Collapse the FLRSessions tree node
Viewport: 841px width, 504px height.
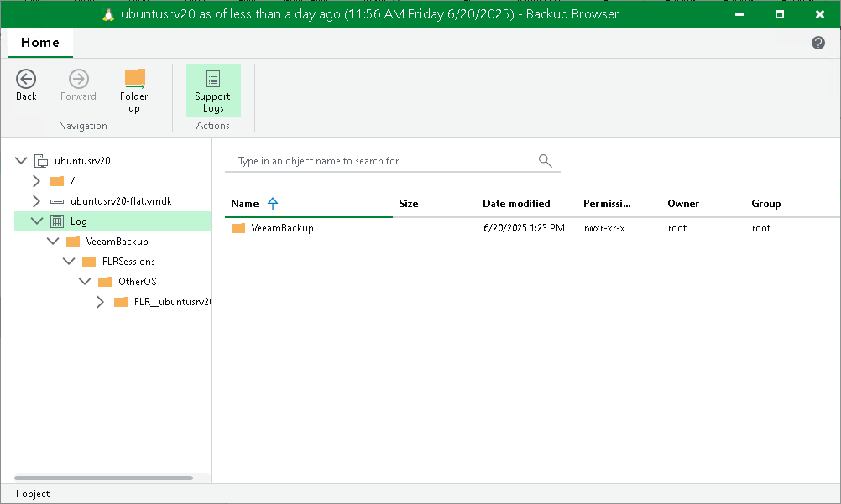(69, 261)
